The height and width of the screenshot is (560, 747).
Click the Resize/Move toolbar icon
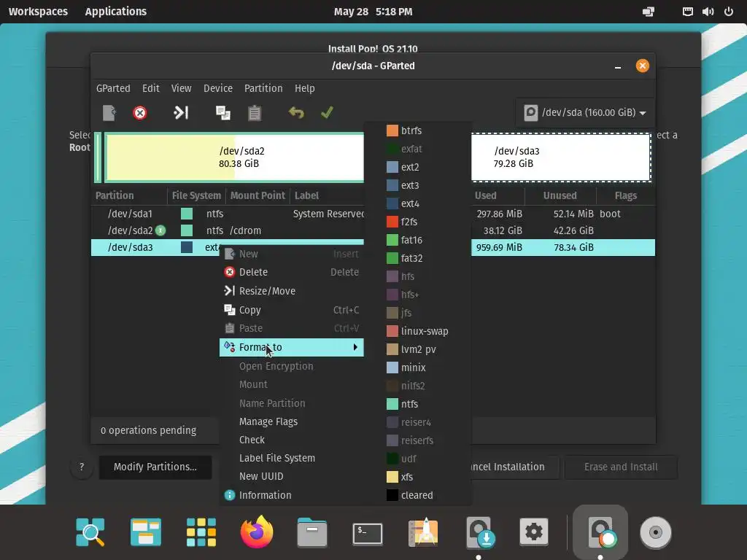point(181,113)
